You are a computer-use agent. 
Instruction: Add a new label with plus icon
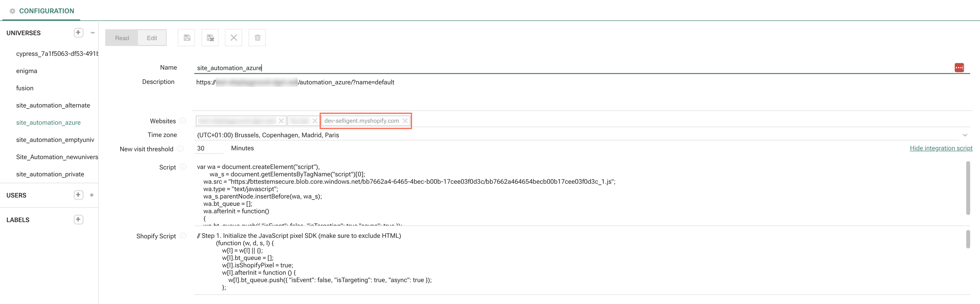[78, 220]
